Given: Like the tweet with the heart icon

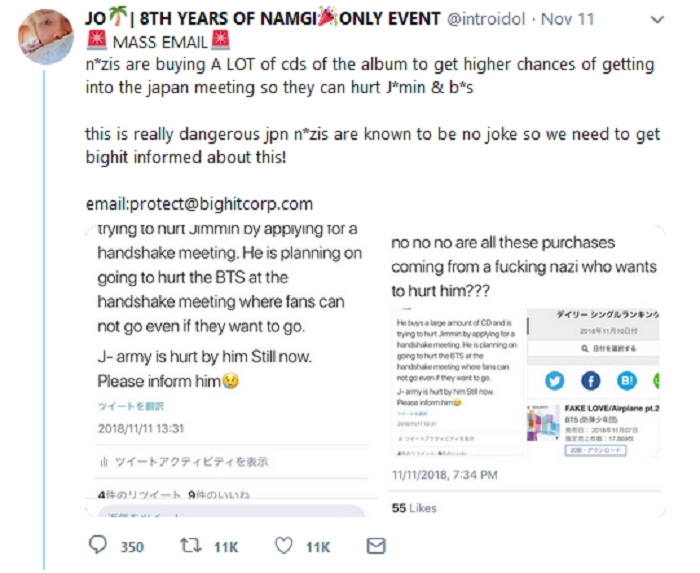Looking at the screenshot, I should click(x=284, y=546).
